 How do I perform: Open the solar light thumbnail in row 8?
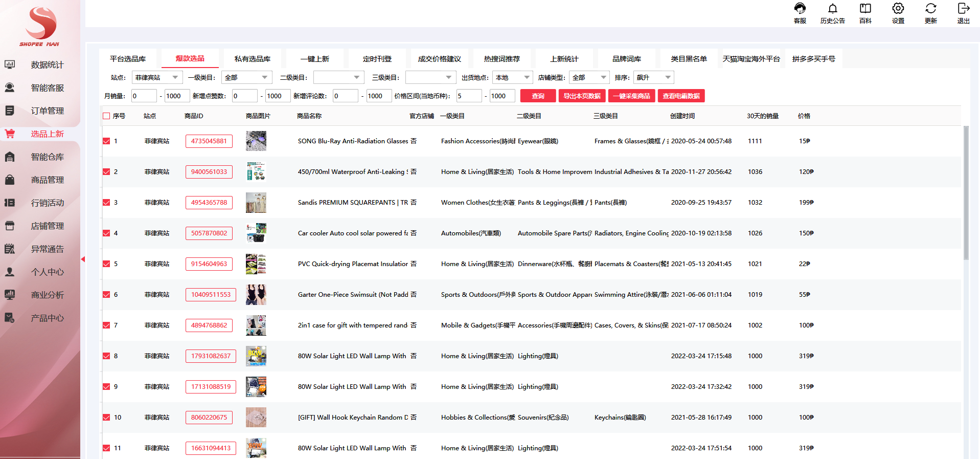point(256,356)
